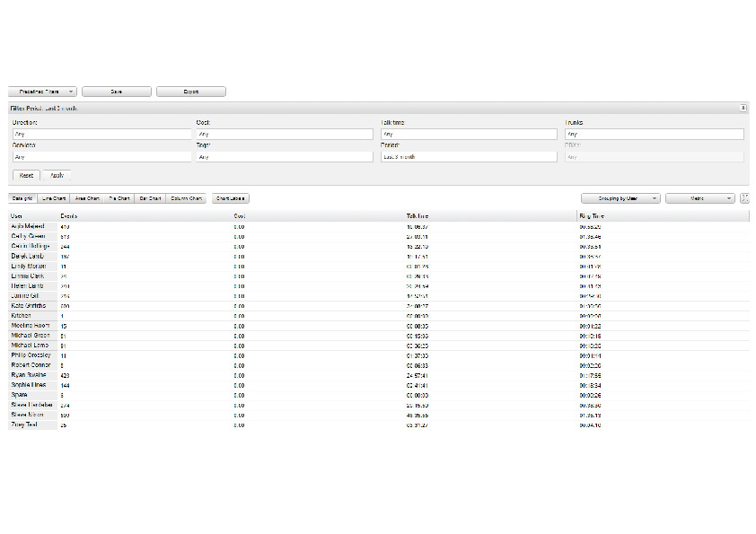Reset the filters
Image resolution: width=756 pixels, height=534 pixels.
click(x=26, y=175)
